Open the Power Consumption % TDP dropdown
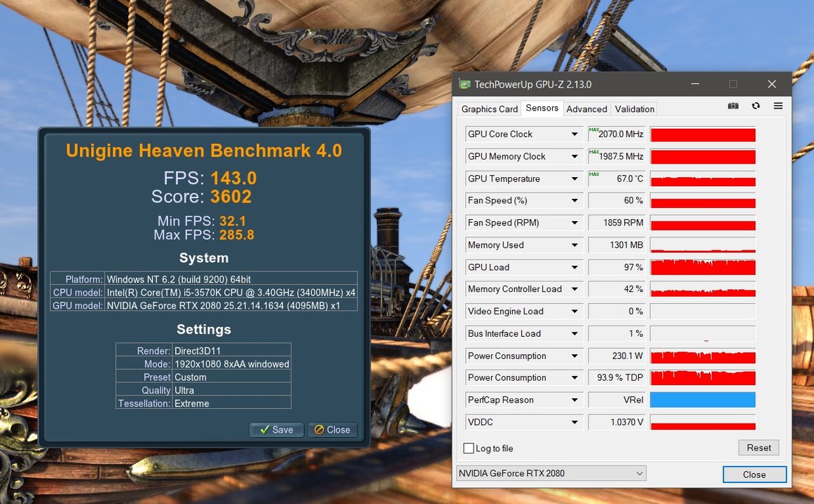814x504 pixels. point(574,378)
